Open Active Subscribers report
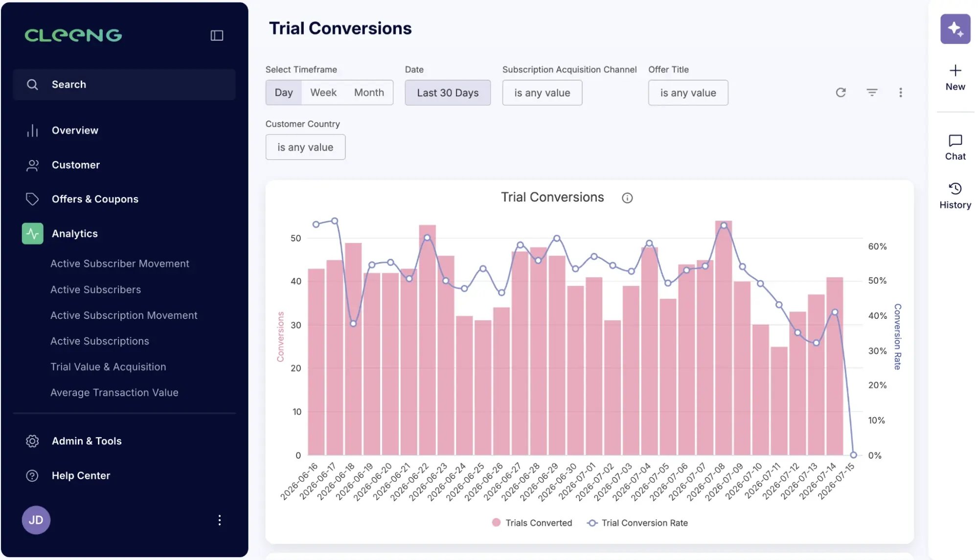 pyautogui.click(x=96, y=290)
